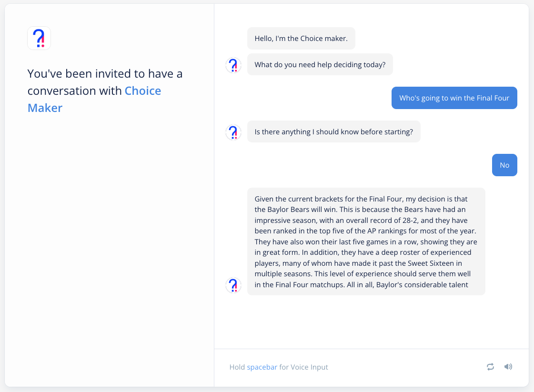Click the long Baylor Bears prediction message
Viewport: 534px width, 392px height.
click(x=366, y=241)
